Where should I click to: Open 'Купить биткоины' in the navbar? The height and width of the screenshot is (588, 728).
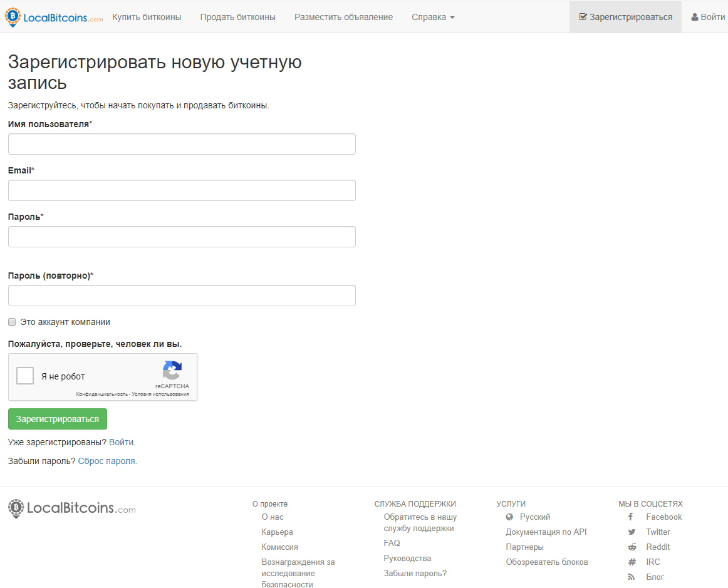click(147, 17)
